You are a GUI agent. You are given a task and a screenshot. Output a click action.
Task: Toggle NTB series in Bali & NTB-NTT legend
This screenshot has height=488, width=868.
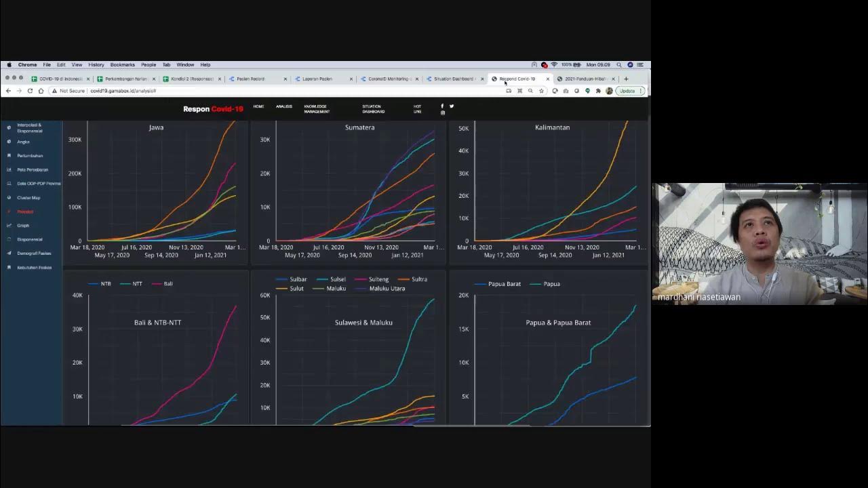coord(100,283)
